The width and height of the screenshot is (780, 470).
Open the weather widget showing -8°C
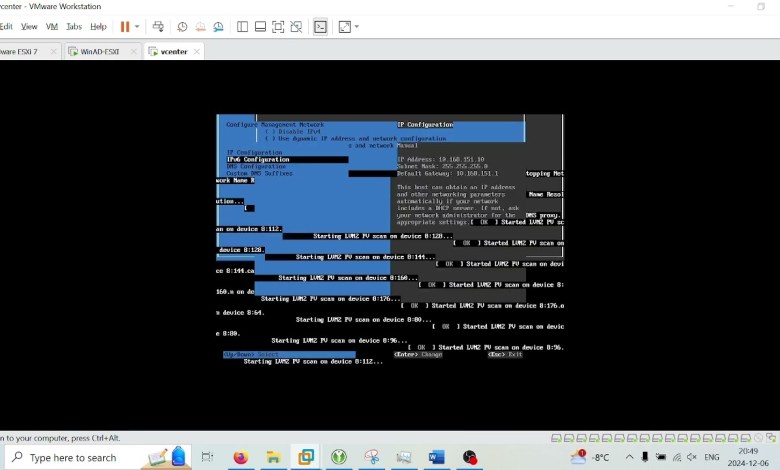[589, 457]
